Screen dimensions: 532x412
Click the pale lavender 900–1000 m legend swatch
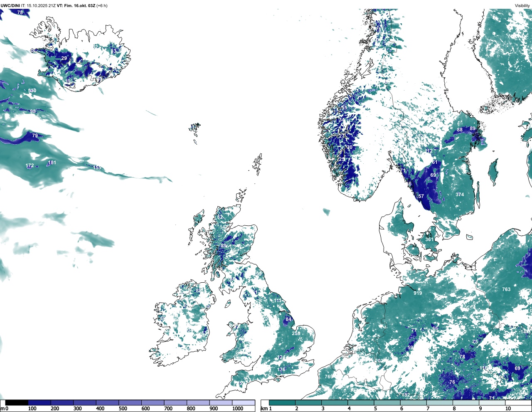click(x=221, y=402)
